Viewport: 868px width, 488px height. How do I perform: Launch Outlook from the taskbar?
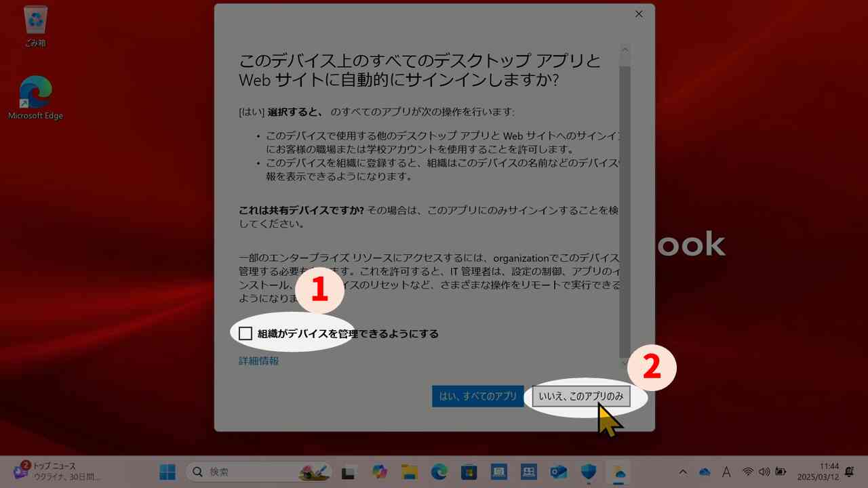[557, 471]
